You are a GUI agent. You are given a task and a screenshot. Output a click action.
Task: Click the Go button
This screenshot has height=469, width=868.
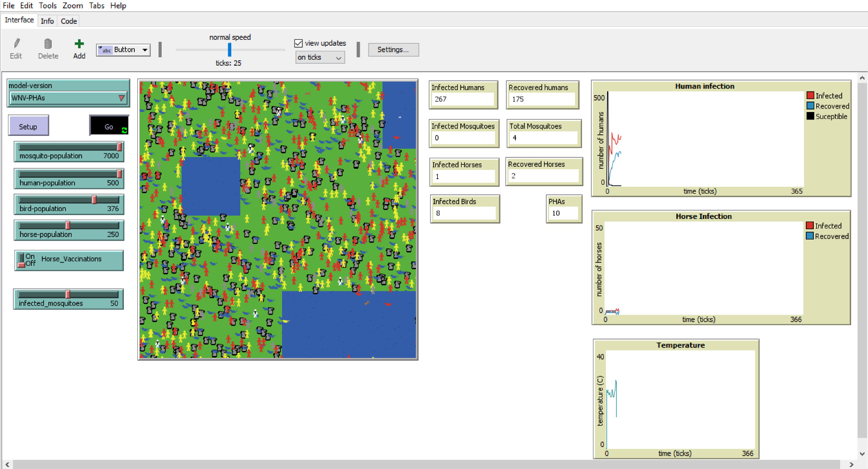(x=109, y=125)
